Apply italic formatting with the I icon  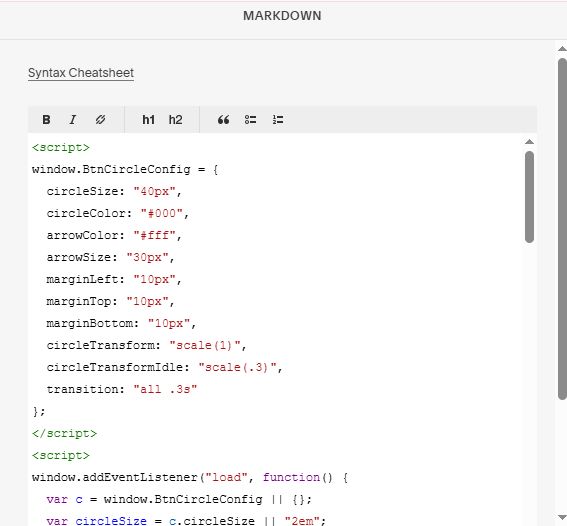[x=73, y=120]
